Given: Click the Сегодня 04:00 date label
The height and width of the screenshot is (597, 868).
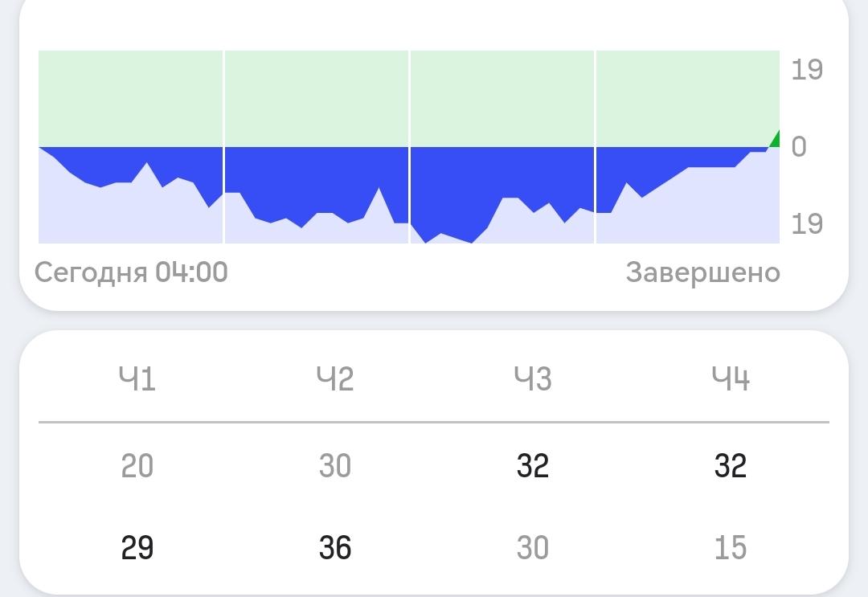Looking at the screenshot, I should (x=131, y=272).
